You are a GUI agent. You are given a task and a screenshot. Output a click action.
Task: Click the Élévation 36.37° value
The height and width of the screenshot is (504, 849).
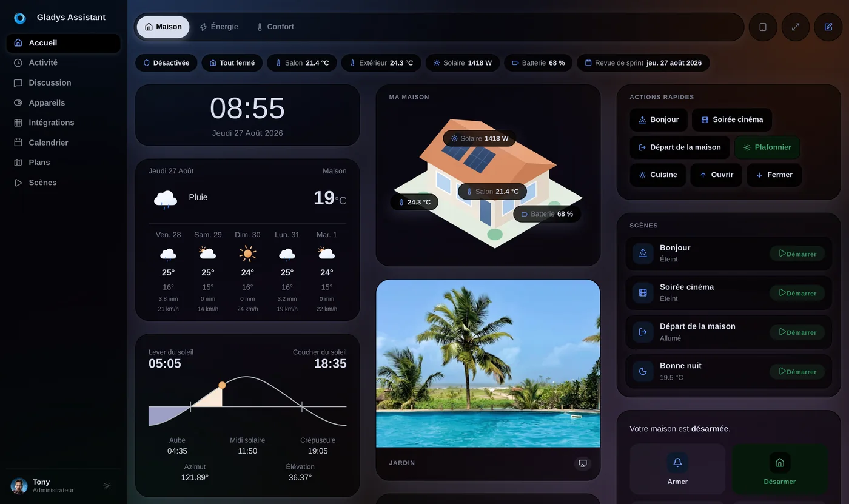click(x=300, y=478)
